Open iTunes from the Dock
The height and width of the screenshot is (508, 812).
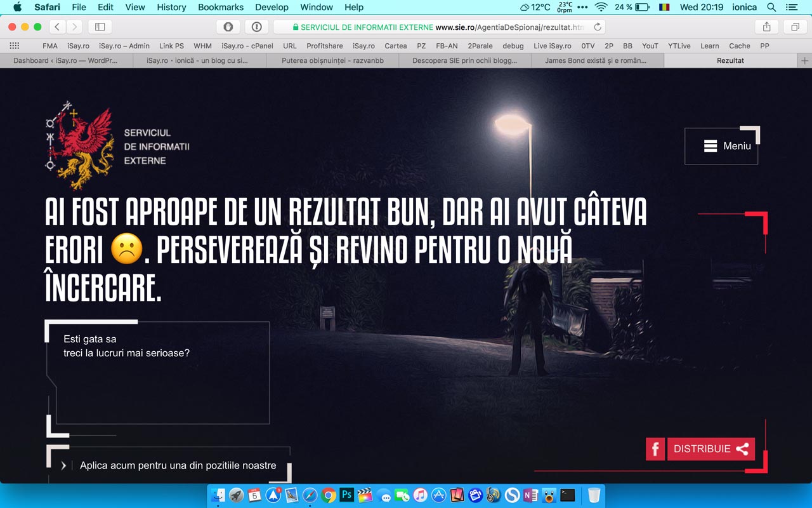420,495
